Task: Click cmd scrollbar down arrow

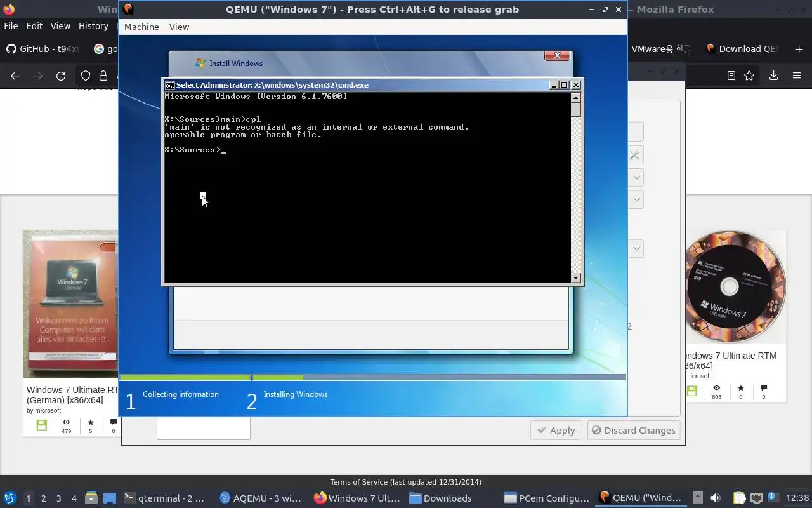Action: pyautogui.click(x=576, y=277)
